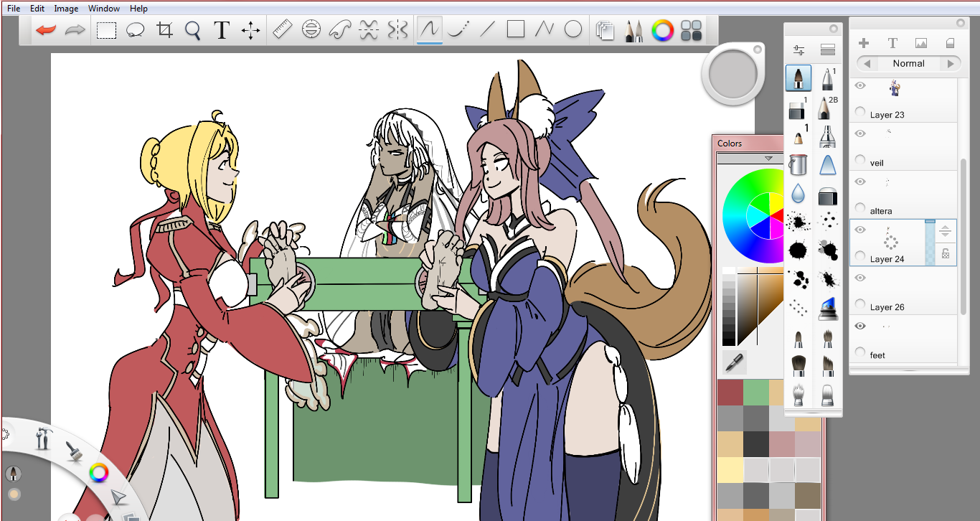Open the Window menu
Viewport: 980px width, 521px height.
click(104, 9)
